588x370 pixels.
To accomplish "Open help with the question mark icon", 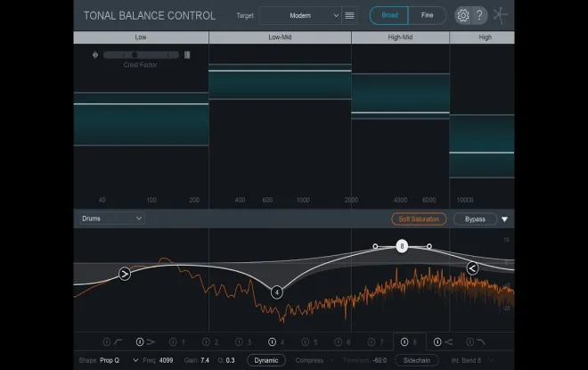I will (479, 15).
